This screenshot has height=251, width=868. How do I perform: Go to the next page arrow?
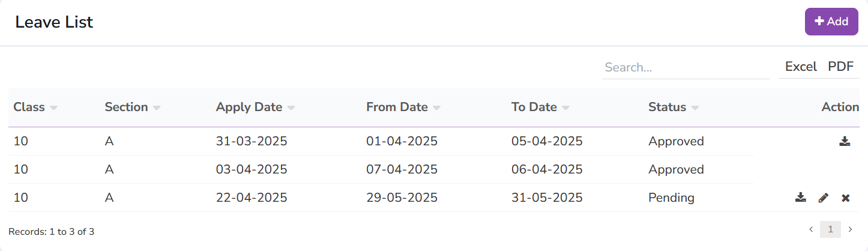(x=849, y=229)
